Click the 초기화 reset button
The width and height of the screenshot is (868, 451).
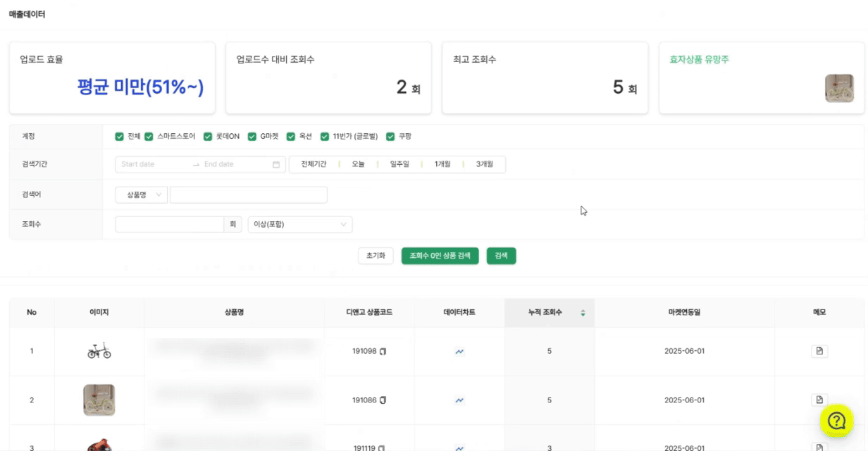[x=376, y=256]
